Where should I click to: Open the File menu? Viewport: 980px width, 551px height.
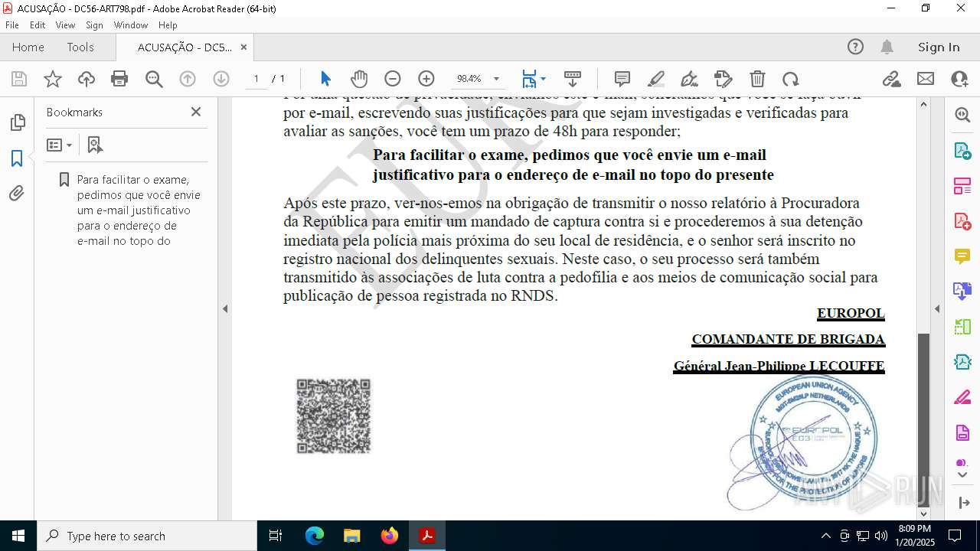[x=12, y=25]
